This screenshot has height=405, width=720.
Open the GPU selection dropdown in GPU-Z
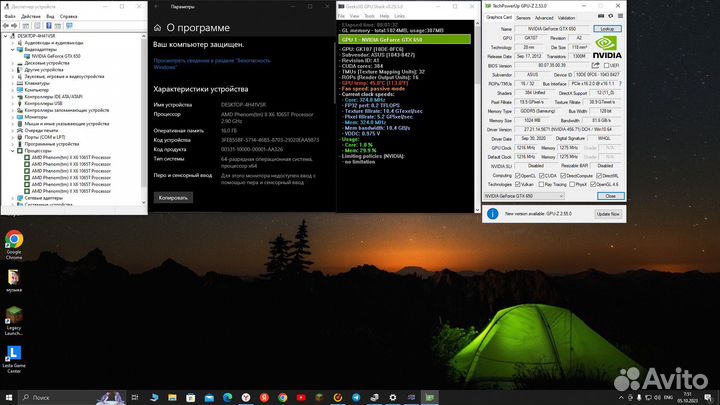coord(524,196)
